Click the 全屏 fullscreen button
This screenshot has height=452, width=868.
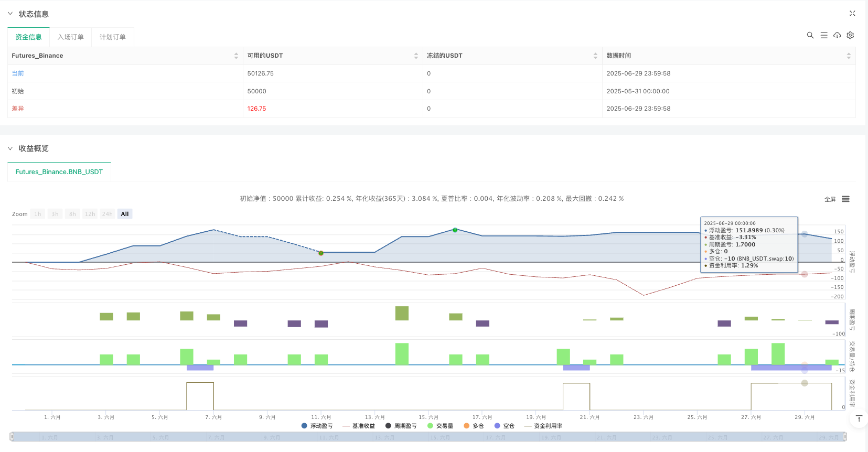tap(830, 199)
